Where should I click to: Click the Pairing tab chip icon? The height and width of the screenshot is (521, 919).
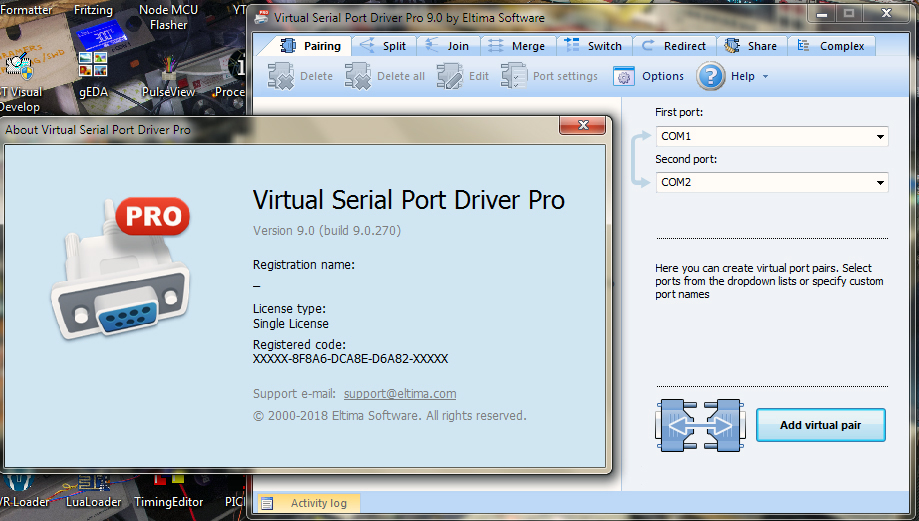point(288,46)
